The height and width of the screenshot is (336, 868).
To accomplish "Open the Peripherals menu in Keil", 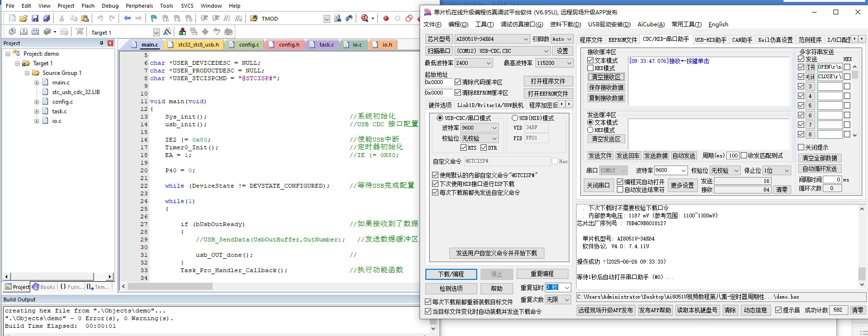I will point(139,6).
